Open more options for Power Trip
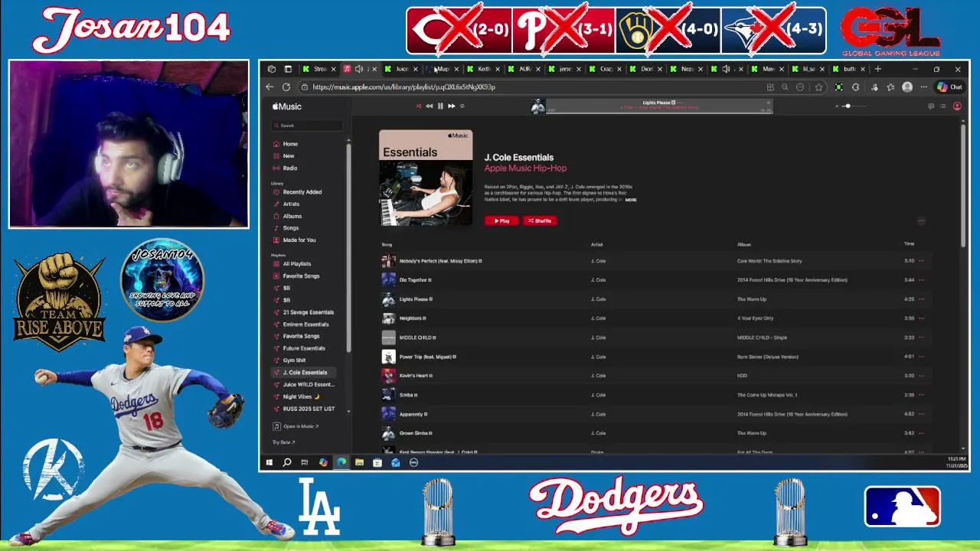Viewport: 980px width, 551px height. (x=921, y=357)
